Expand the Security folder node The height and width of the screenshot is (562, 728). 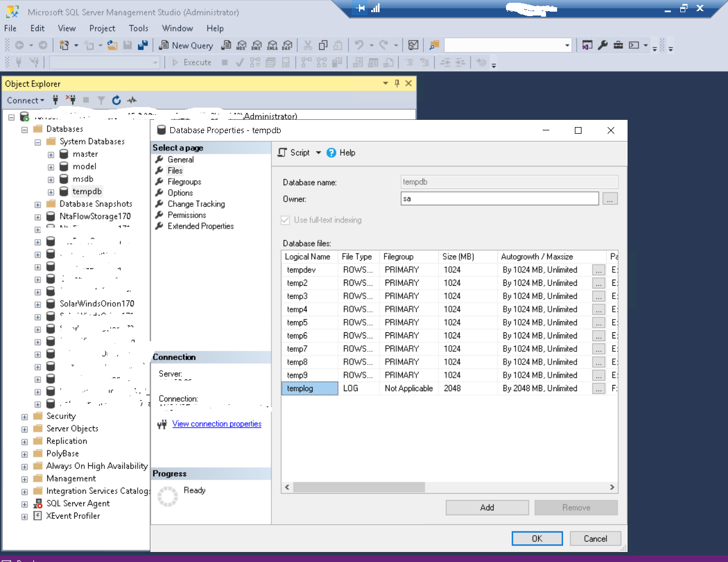click(x=24, y=417)
